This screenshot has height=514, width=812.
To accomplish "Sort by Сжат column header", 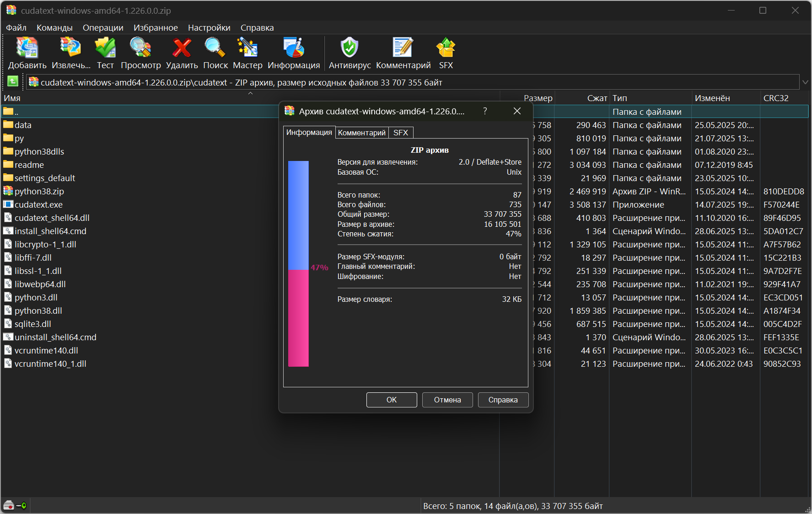I will pos(581,98).
